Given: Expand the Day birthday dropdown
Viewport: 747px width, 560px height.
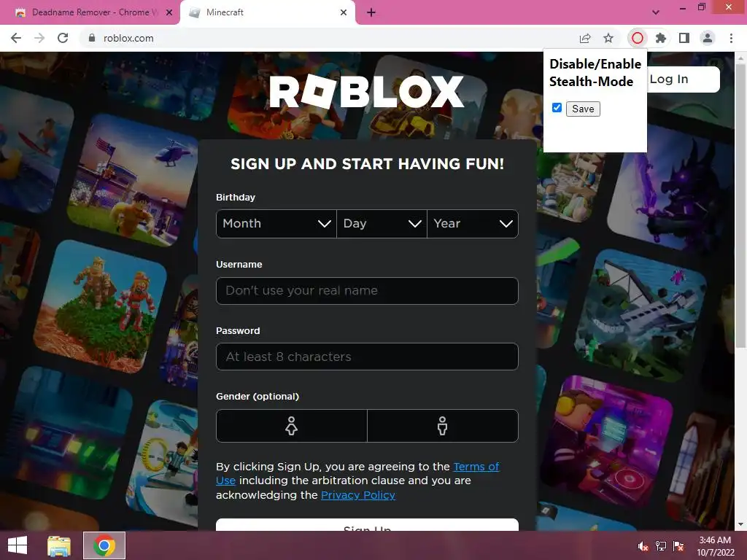Looking at the screenshot, I should pos(382,224).
